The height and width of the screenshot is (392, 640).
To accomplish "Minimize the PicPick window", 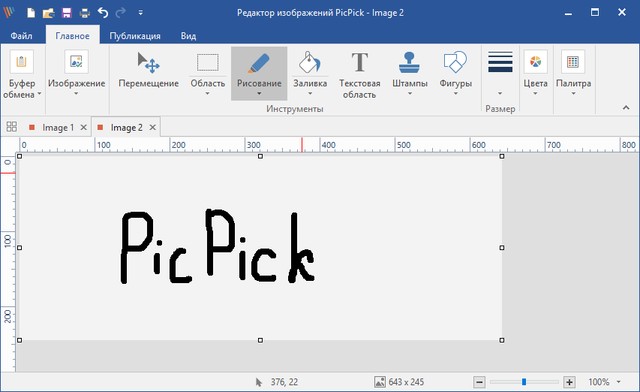I will click(568, 13).
